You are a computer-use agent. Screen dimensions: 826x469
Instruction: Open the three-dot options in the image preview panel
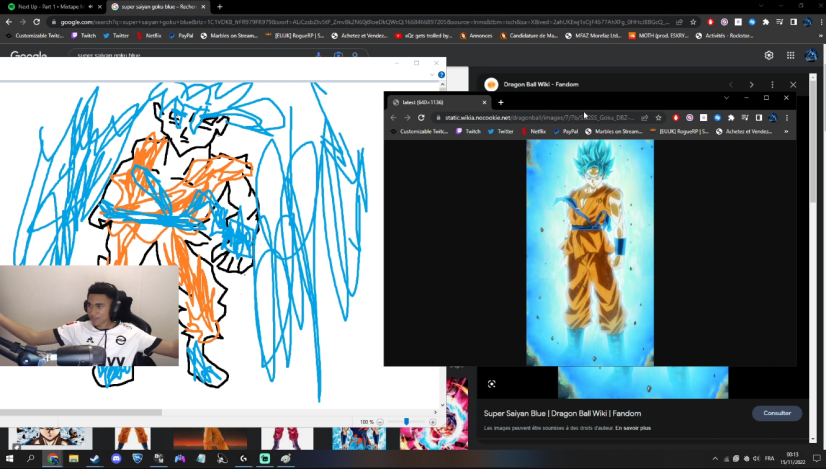click(772, 84)
